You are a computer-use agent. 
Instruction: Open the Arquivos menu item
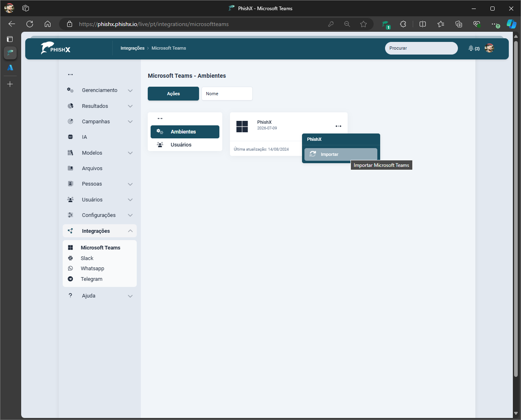coord(100,168)
